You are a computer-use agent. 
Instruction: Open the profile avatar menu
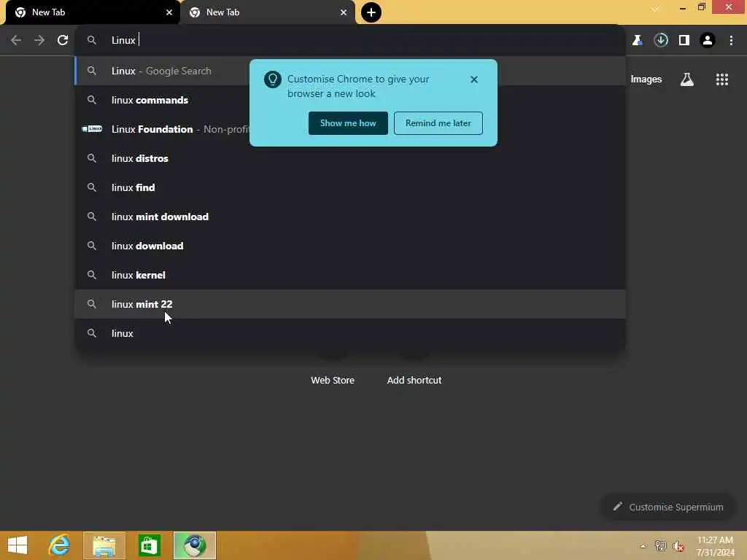[708, 41]
